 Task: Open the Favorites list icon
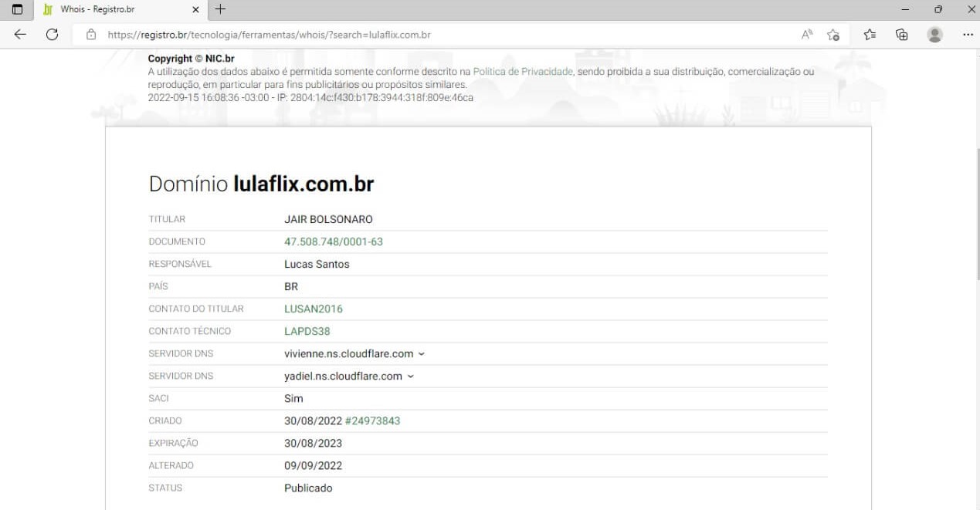click(x=870, y=35)
